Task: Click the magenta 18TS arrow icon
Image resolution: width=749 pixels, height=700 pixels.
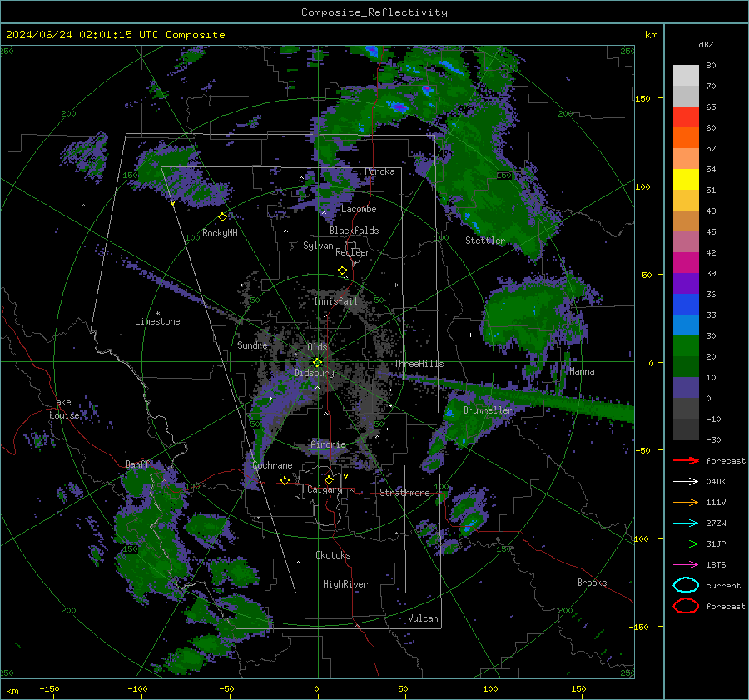Action: coord(686,565)
